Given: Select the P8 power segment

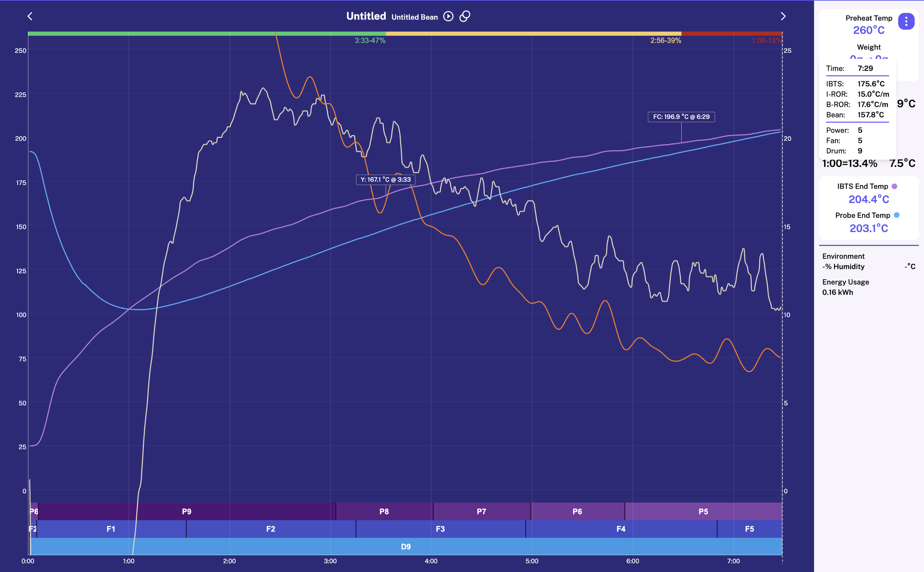Looking at the screenshot, I should (384, 511).
